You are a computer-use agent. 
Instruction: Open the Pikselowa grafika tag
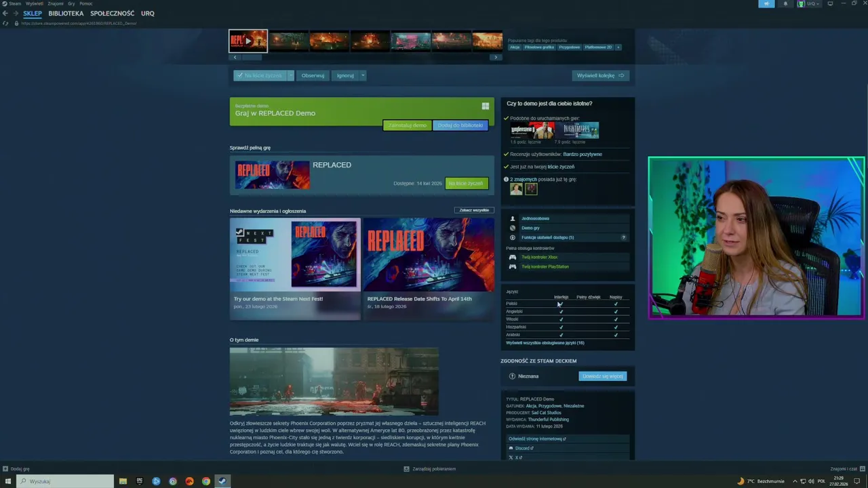(539, 47)
